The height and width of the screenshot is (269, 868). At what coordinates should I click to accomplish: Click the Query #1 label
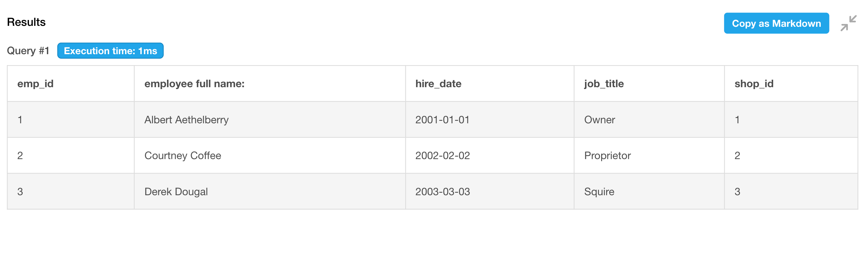(28, 51)
